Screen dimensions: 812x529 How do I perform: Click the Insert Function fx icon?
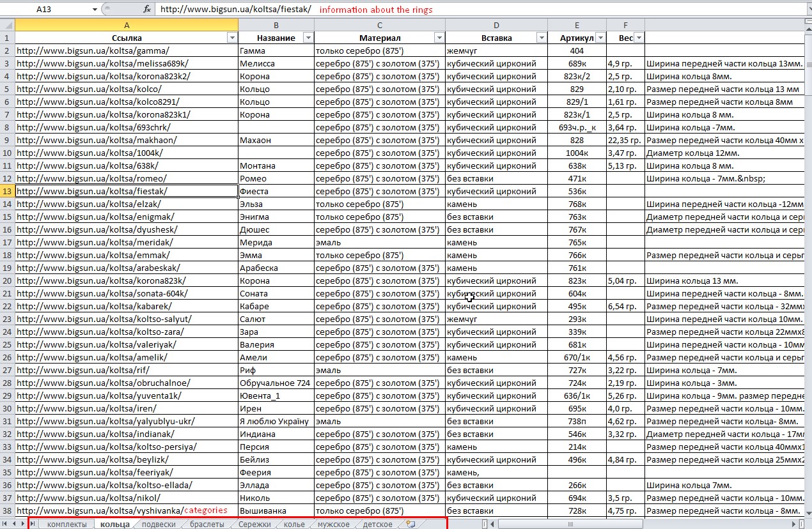click(x=147, y=10)
